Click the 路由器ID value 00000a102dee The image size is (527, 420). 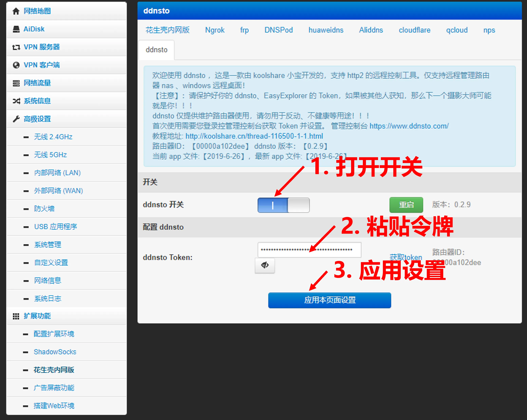pyautogui.click(x=457, y=263)
